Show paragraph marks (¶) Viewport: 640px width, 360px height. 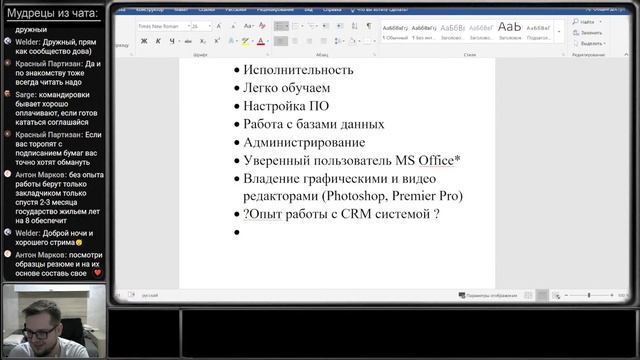click(x=369, y=26)
